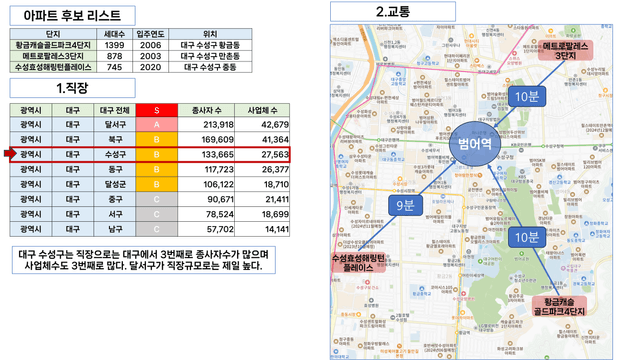This screenshot has height=360, width=640.
Task: Click the 메트로팔레스 3단지 map label
Action: [565, 51]
